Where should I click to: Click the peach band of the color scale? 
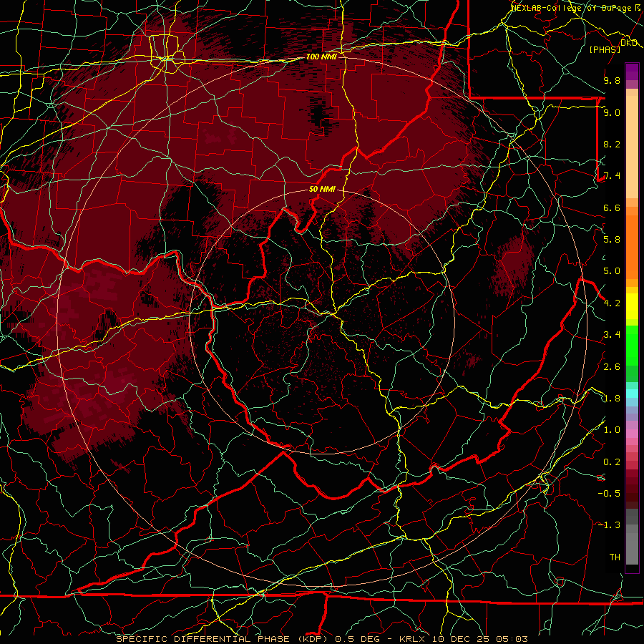(632, 144)
